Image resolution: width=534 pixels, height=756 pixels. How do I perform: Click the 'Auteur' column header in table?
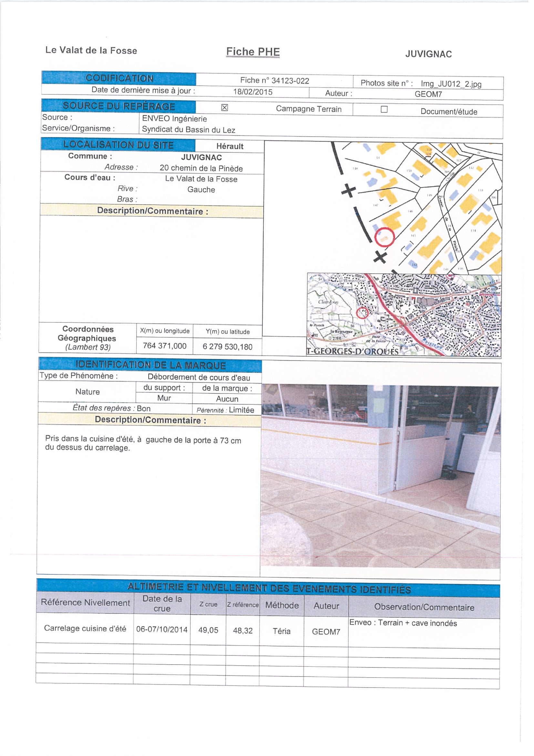pos(326,606)
